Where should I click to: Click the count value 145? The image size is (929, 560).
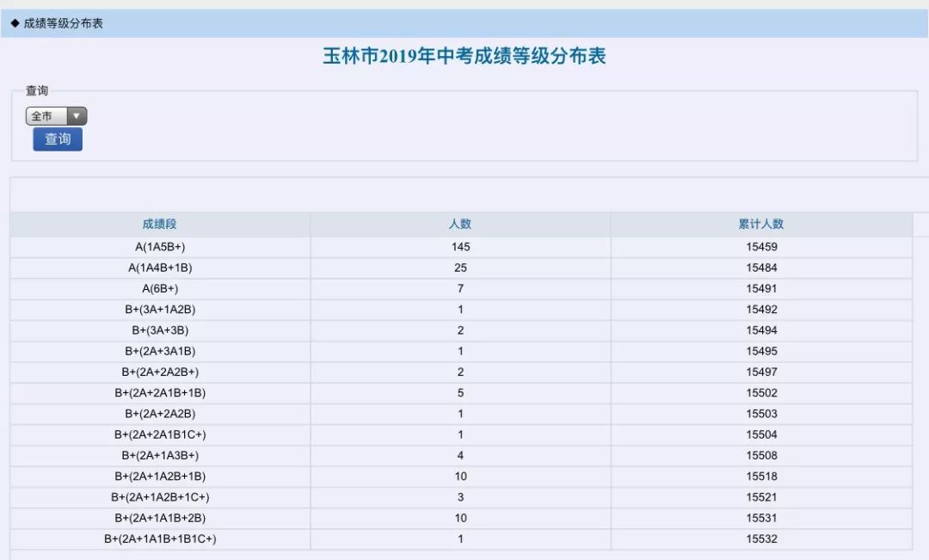[x=460, y=247]
